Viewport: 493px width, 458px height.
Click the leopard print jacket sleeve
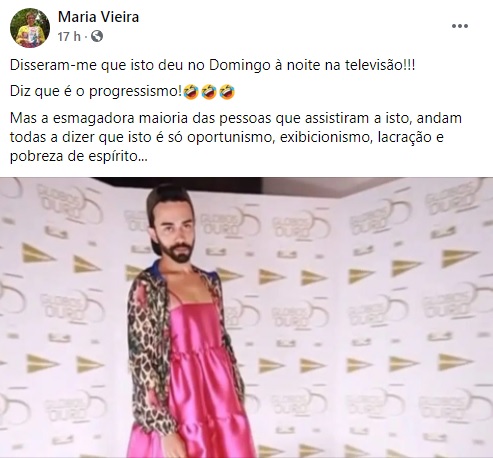pos(150,353)
